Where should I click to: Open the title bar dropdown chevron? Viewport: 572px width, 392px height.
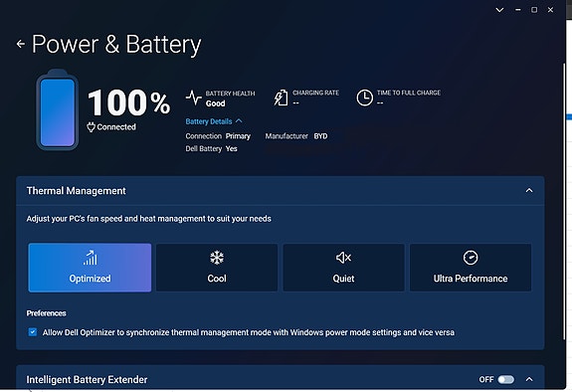[x=499, y=10]
